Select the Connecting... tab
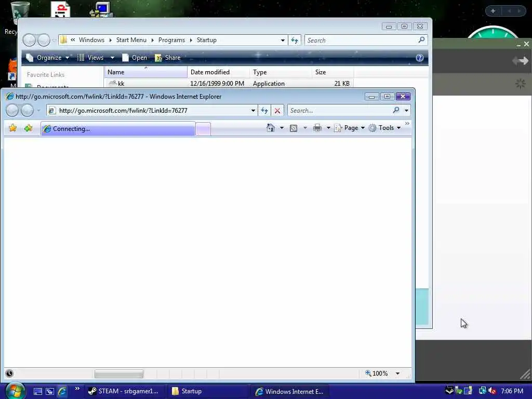The width and height of the screenshot is (532, 399). click(x=118, y=129)
